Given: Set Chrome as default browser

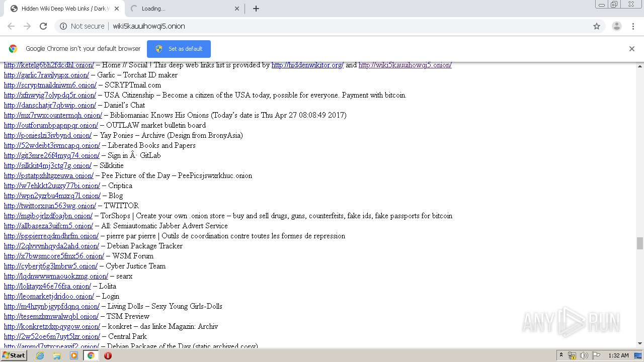Looking at the screenshot, I should (179, 49).
